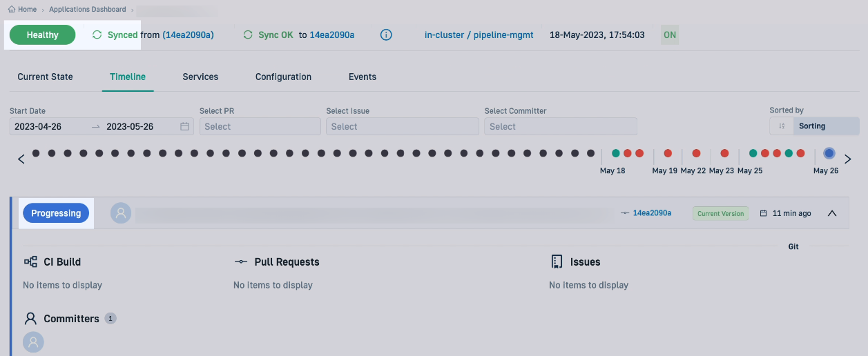Viewport: 868px width, 356px height.
Task: Open the Select Committer dropdown
Action: click(560, 126)
